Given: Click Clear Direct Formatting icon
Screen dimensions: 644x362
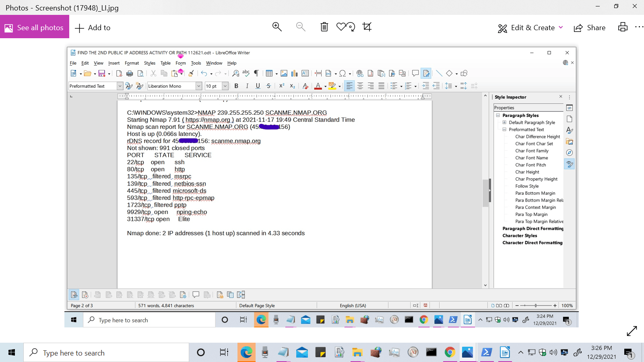Looking at the screenshot, I should 305,86.
